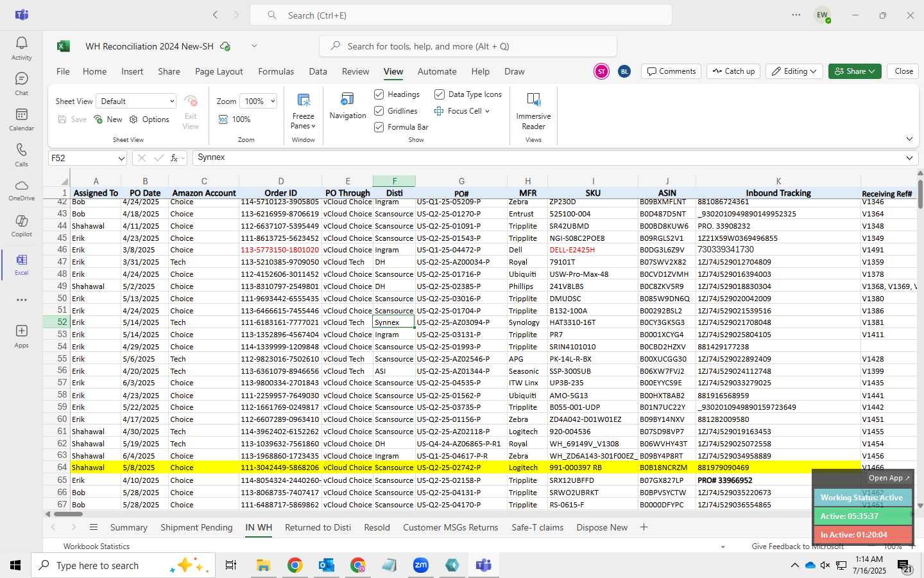Click Workbook Statistics in status bar

tap(96, 547)
